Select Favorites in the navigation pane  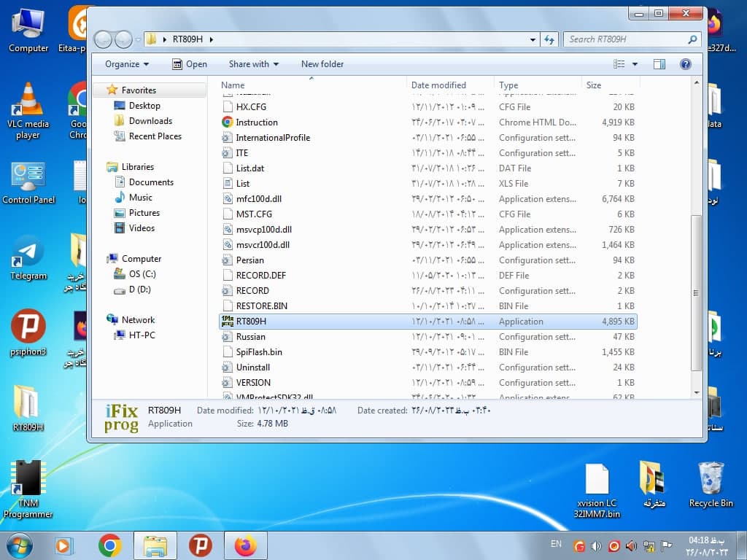coord(138,90)
